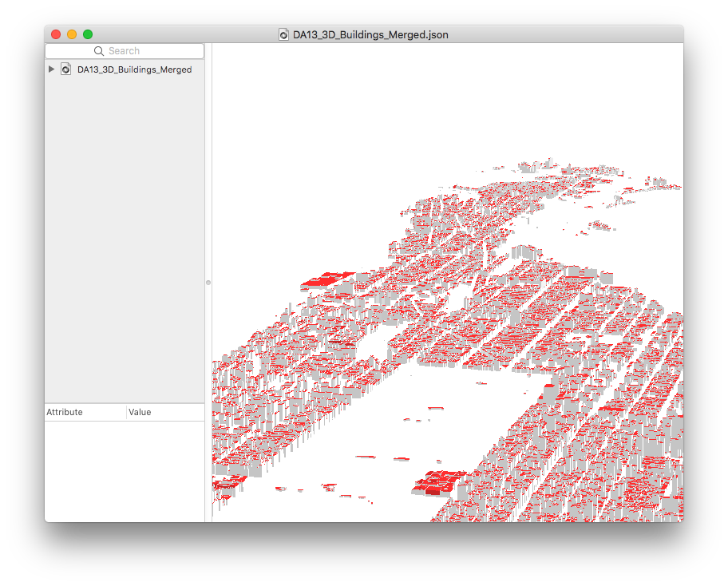
Task: Click the divider between Attribute and Value columns
Action: click(126, 412)
